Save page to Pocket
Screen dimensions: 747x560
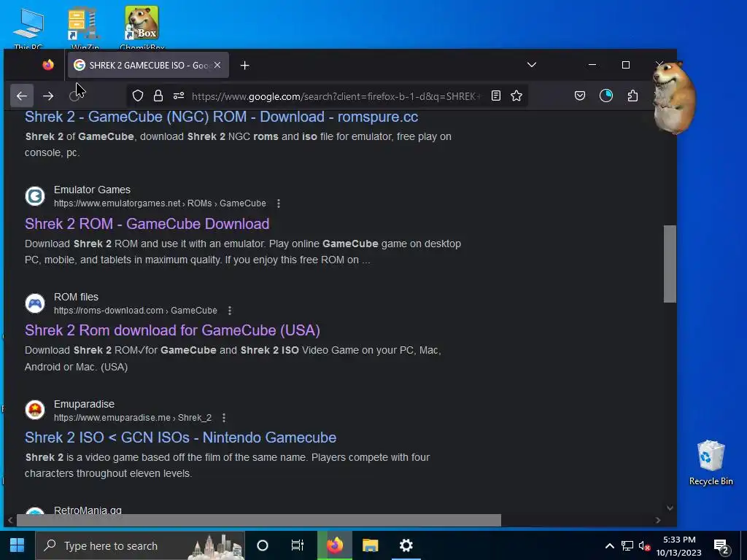point(580,96)
